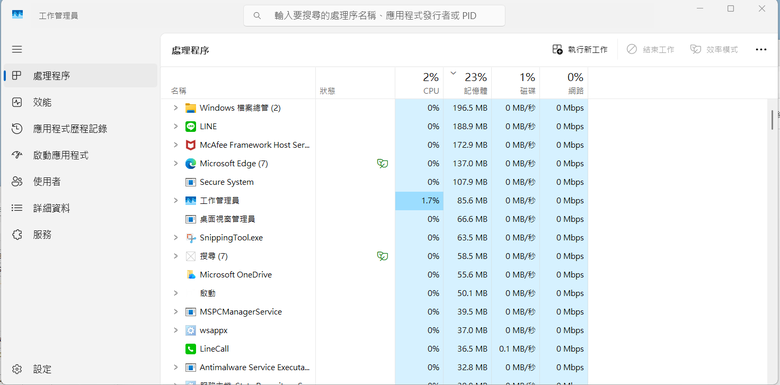
Task: Click 執行新工作 run new task button
Action: coord(580,49)
